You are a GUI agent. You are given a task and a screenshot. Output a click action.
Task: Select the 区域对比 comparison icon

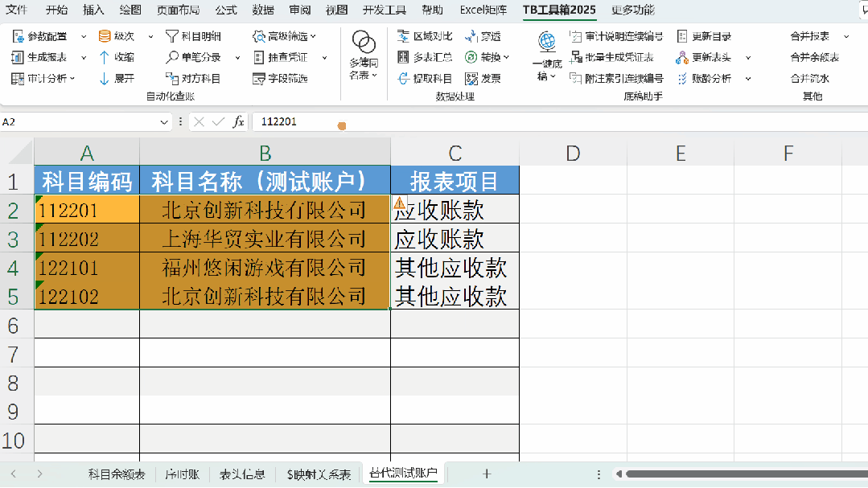403,37
